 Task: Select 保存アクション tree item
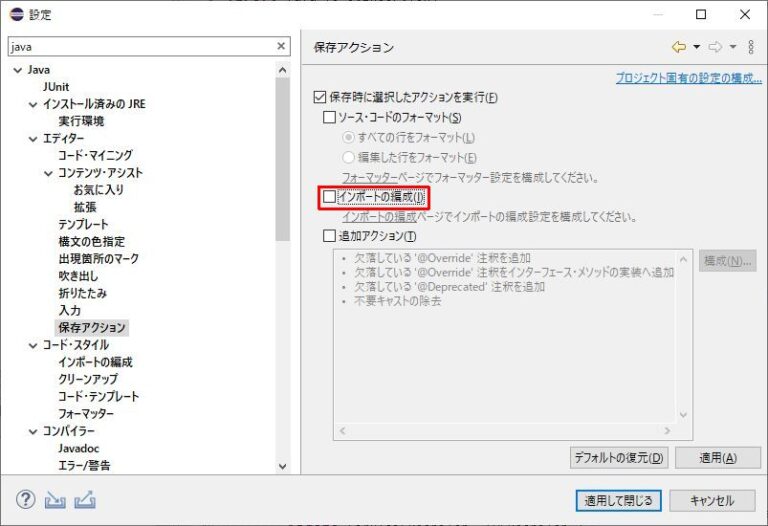[92, 328]
